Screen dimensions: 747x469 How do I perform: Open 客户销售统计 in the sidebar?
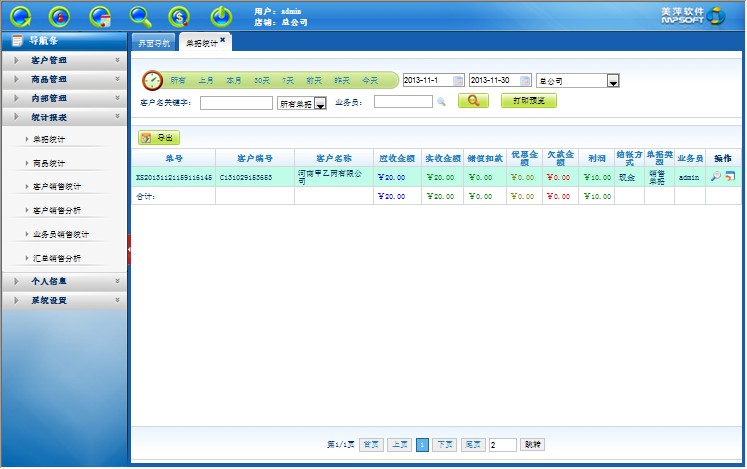pyautogui.click(x=57, y=186)
